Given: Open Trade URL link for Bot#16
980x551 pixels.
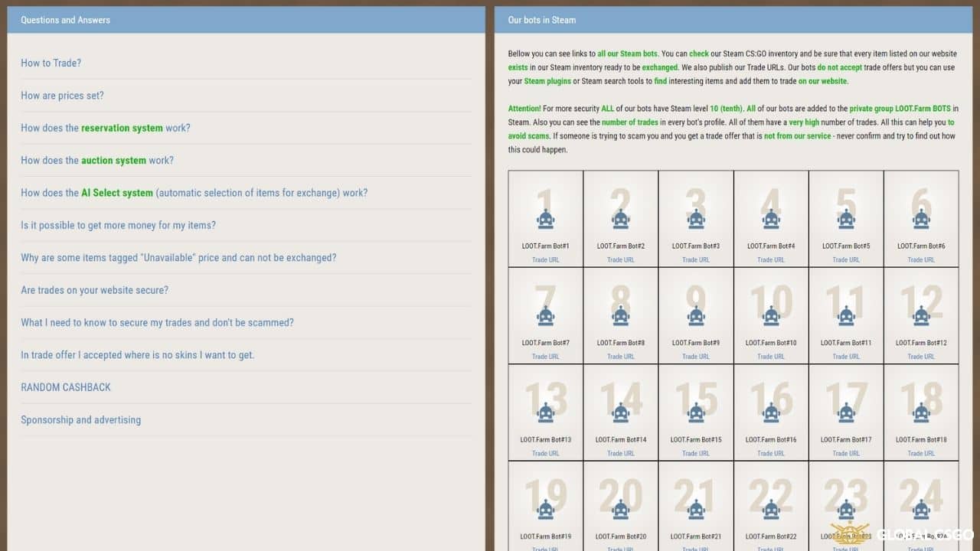Looking at the screenshot, I should tap(770, 454).
